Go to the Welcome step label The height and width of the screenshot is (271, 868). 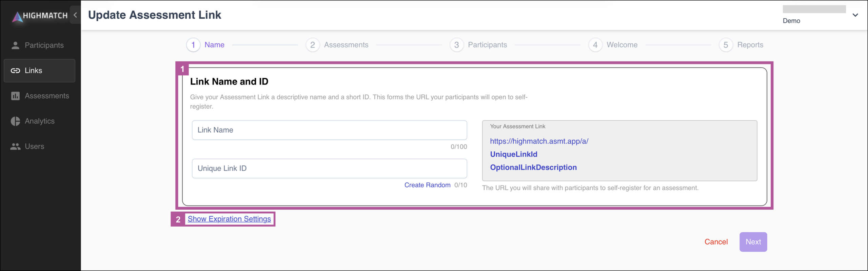coord(622,45)
